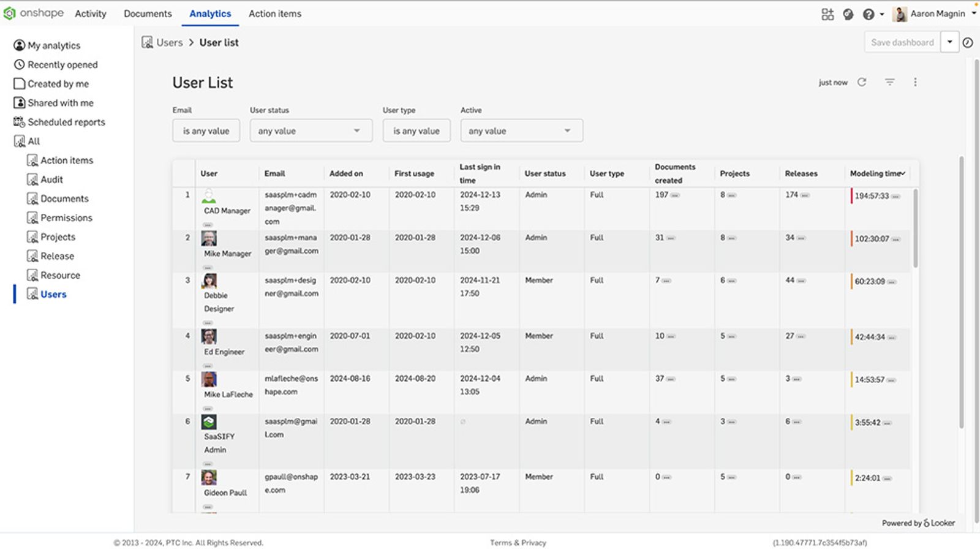Click the Email filter value field

coord(206,130)
